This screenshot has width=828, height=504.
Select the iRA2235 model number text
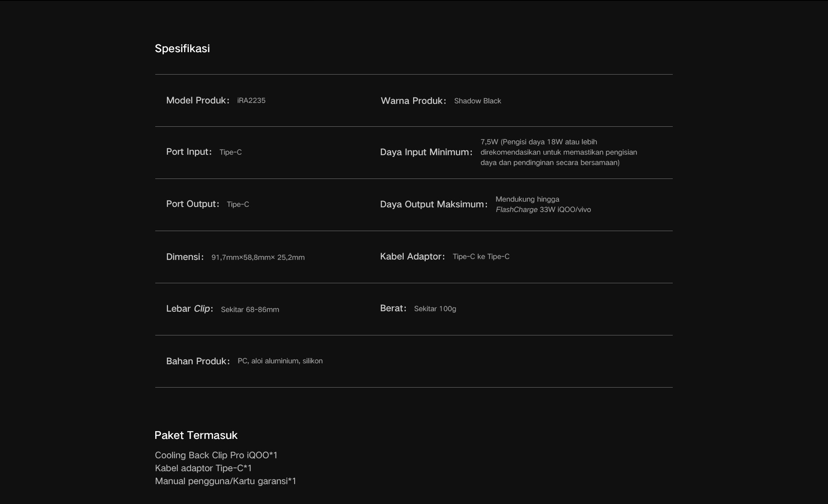[x=251, y=100]
